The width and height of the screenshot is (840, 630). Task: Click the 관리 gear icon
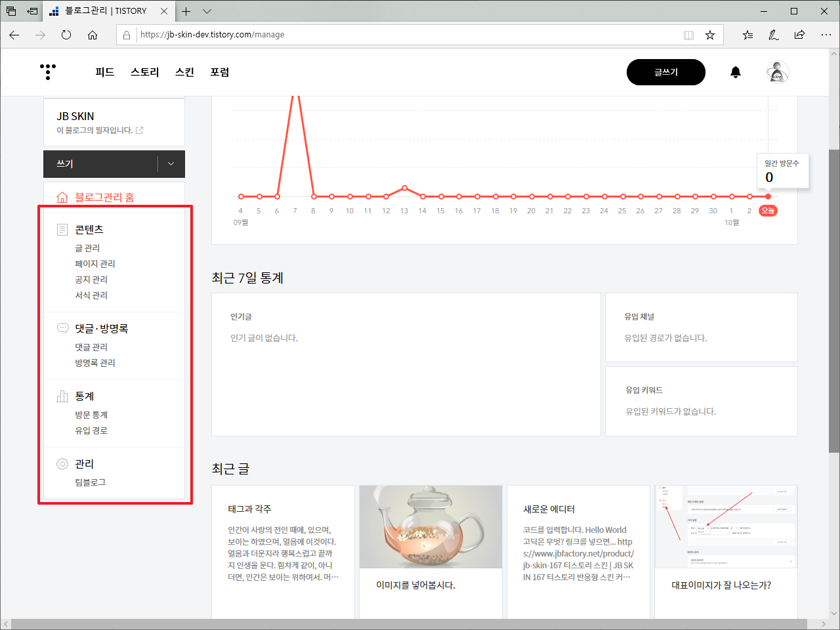click(62, 464)
